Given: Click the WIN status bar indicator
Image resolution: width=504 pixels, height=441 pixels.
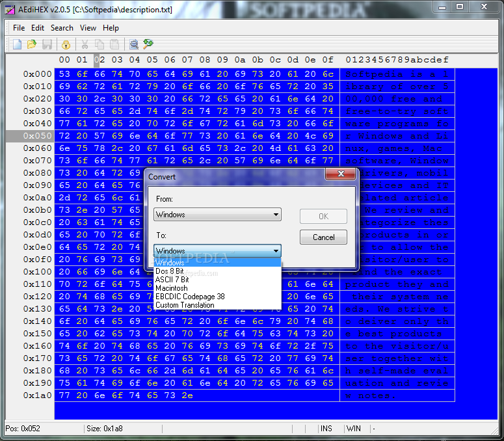Looking at the screenshot, I should [354, 429].
